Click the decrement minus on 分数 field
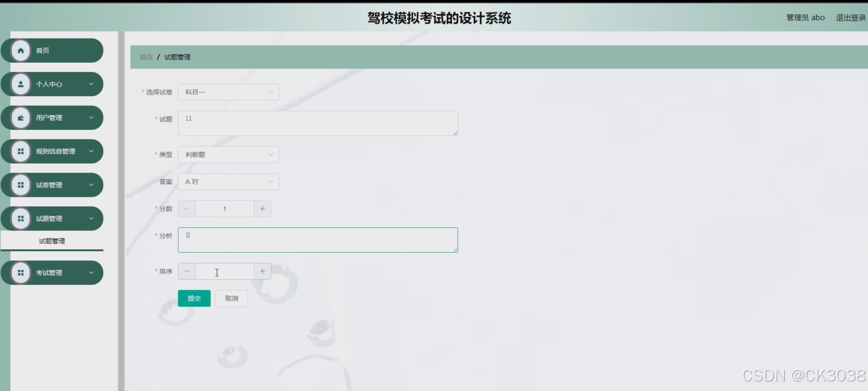The height and width of the screenshot is (391, 868). tap(186, 208)
